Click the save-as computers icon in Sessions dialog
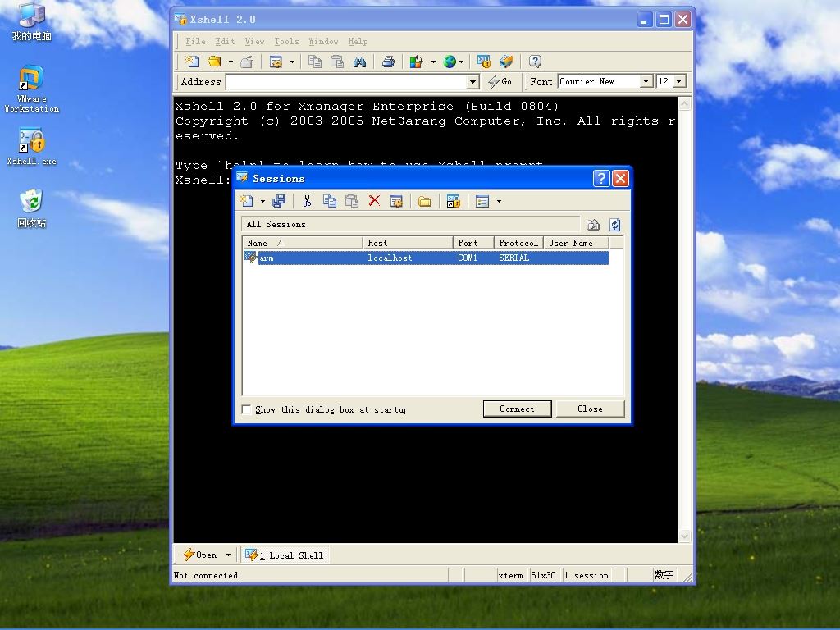Image resolution: width=840 pixels, height=630 pixels. pyautogui.click(x=279, y=202)
